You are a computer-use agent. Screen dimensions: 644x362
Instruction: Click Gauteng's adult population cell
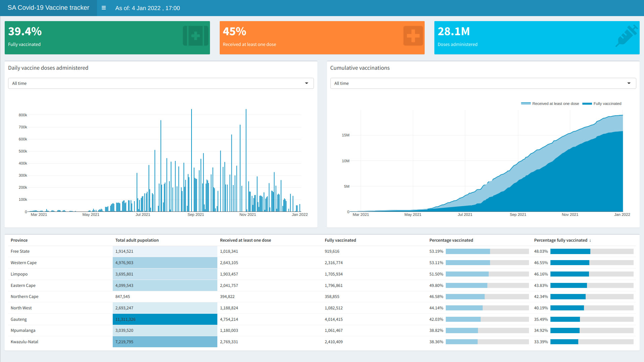pos(165,319)
